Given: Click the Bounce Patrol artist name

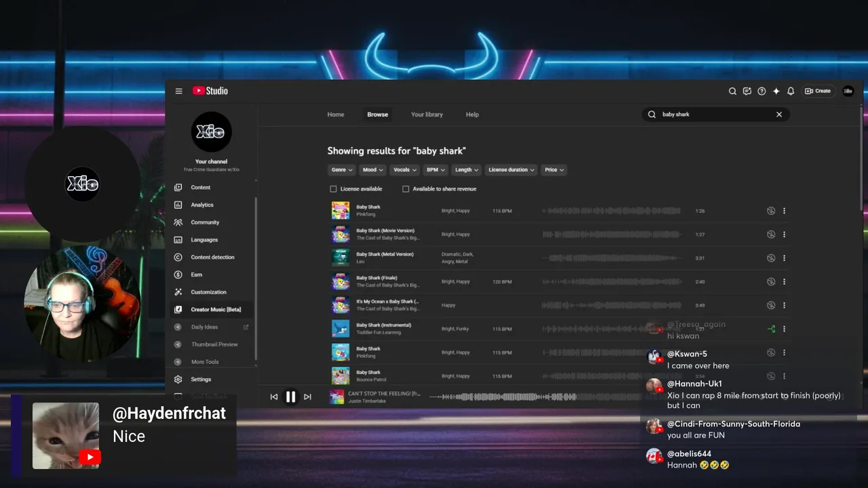Looking at the screenshot, I should pyautogui.click(x=370, y=380).
